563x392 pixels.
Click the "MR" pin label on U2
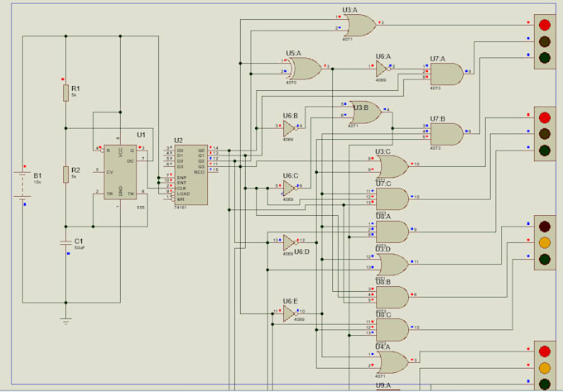click(x=180, y=199)
